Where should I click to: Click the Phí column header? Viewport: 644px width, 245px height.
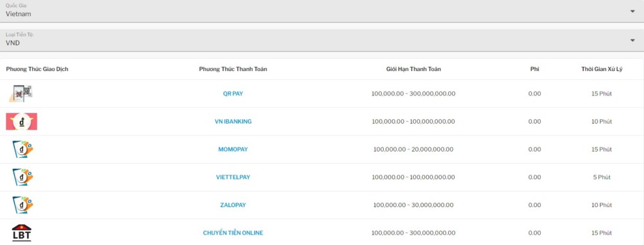coord(535,69)
